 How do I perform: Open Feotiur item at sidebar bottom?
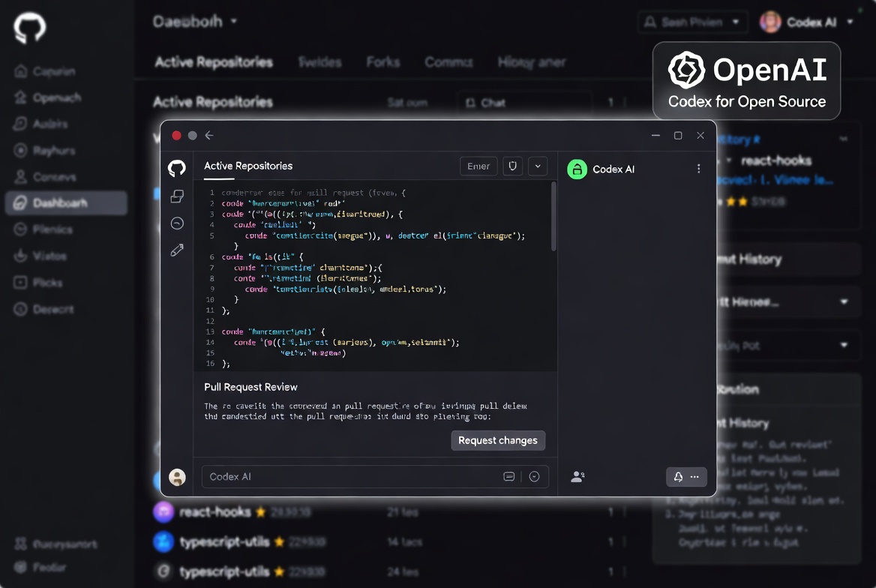tap(40, 567)
